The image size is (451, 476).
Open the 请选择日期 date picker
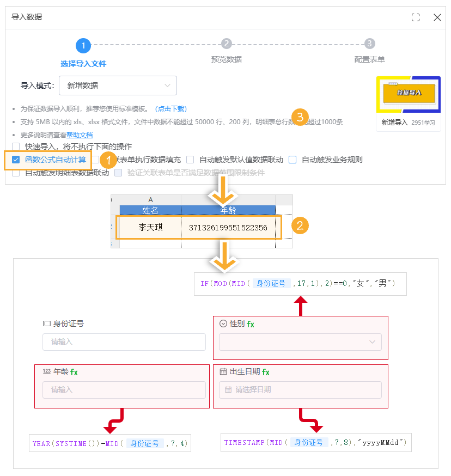pyautogui.click(x=300, y=389)
